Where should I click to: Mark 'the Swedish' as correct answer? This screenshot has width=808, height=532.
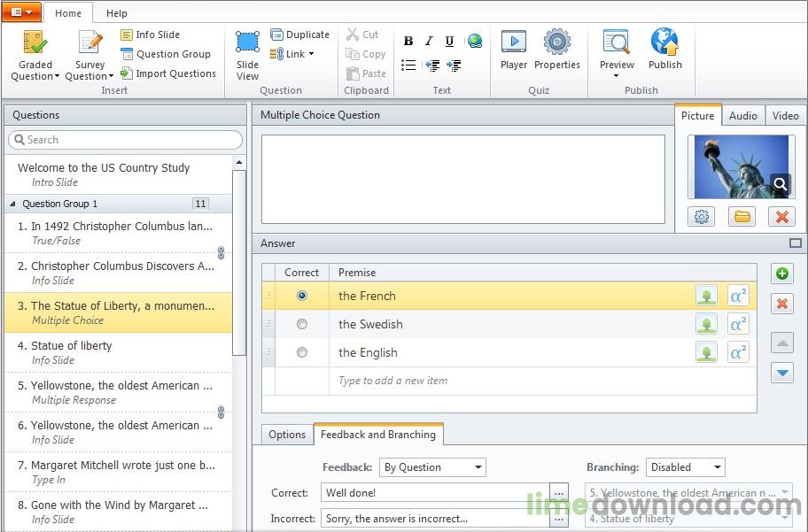click(x=301, y=324)
